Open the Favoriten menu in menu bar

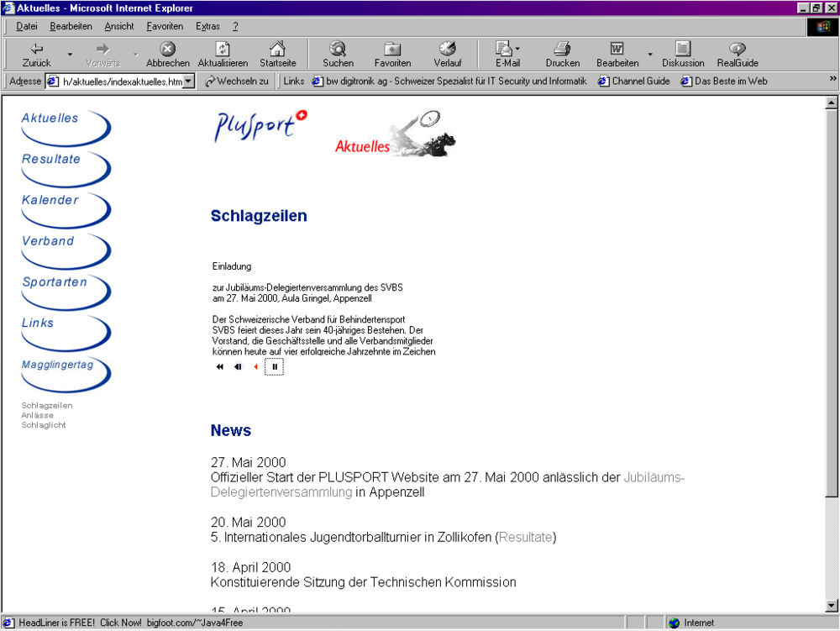tap(165, 26)
